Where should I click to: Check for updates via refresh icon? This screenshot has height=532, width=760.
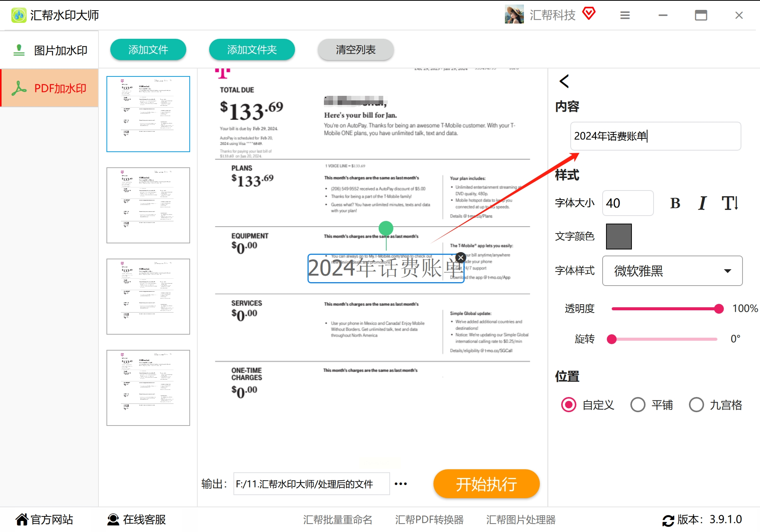(668, 520)
